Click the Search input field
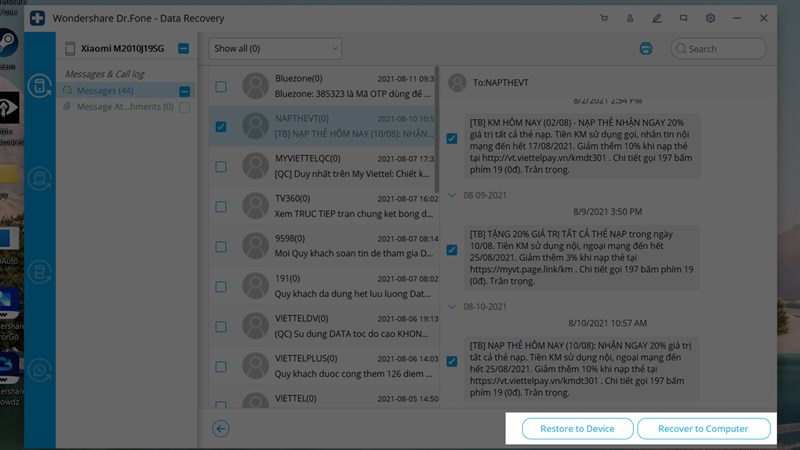Image resolution: width=800 pixels, height=450 pixels. [x=718, y=48]
